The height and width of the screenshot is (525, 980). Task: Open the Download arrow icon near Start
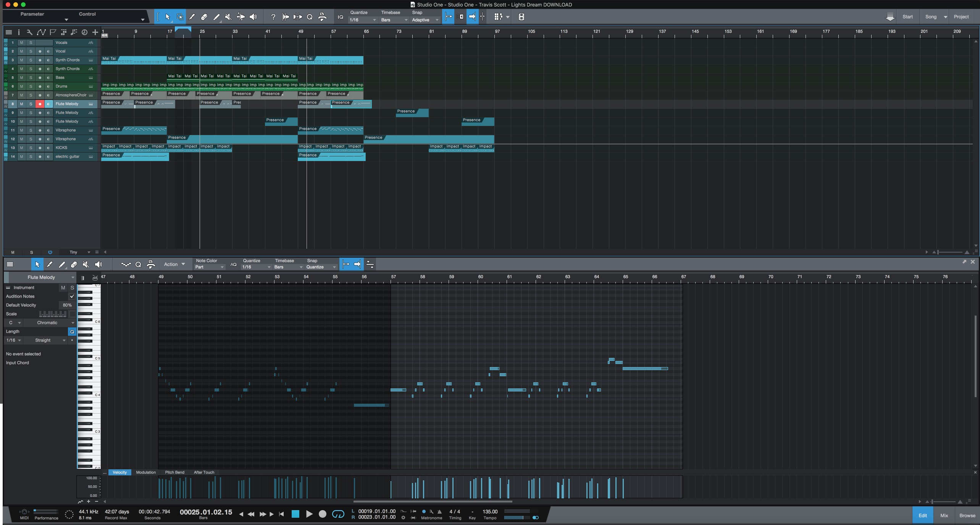pyautogui.click(x=890, y=17)
